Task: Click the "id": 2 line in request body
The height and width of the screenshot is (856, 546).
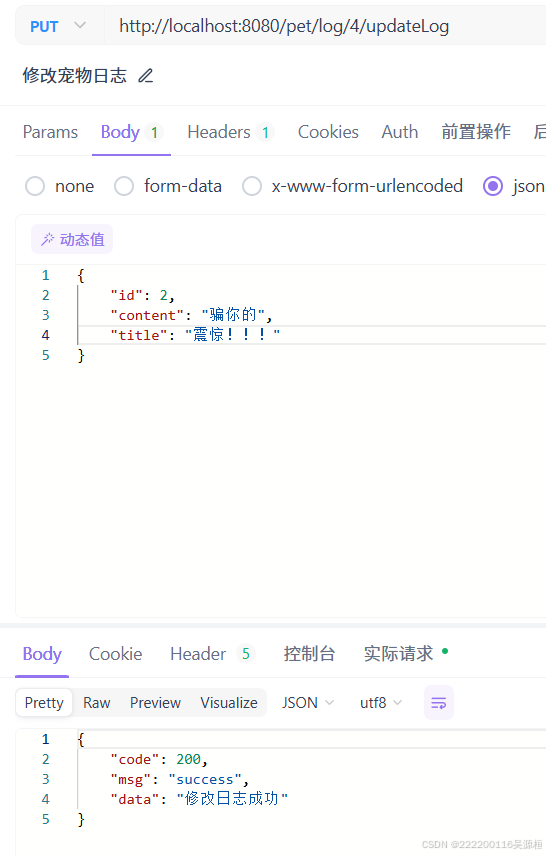Action: tap(142, 295)
